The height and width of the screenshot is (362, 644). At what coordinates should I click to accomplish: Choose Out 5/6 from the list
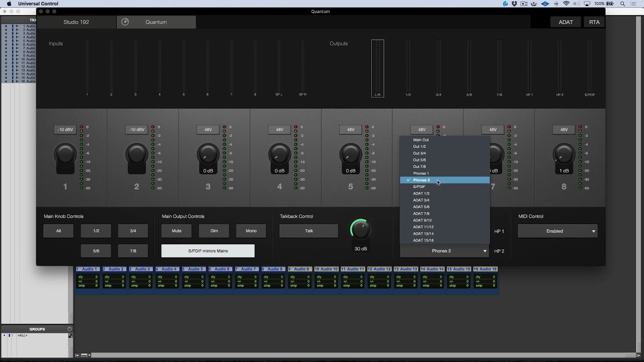tap(445, 160)
